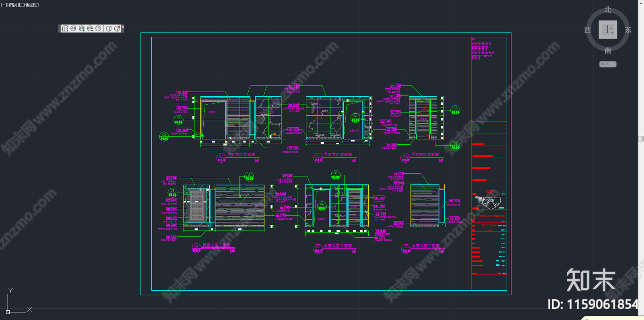Open the [俯视] view controls menu
Screen dimensions: 644x320
pyautogui.click(x=12, y=5)
